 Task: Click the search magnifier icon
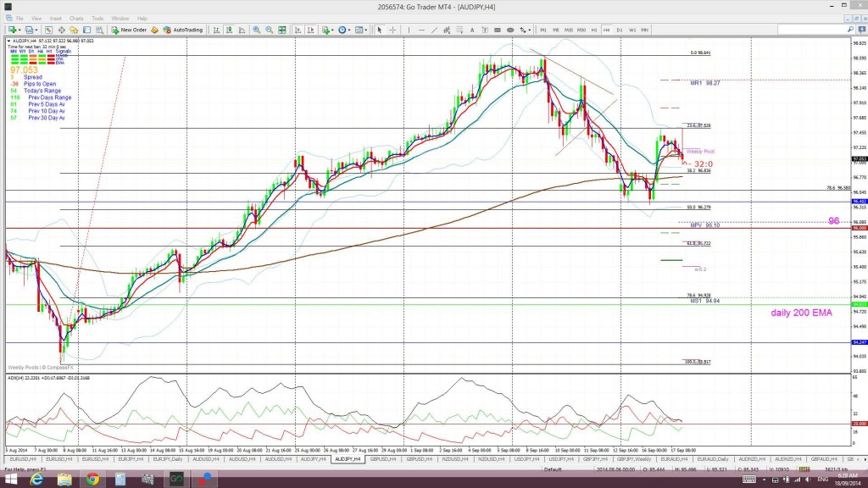tap(851, 30)
